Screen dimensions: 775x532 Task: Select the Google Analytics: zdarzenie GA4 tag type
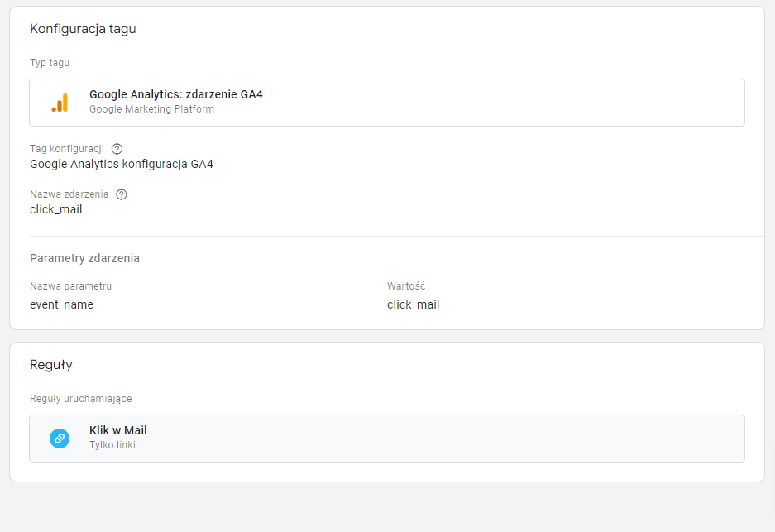[x=387, y=103]
